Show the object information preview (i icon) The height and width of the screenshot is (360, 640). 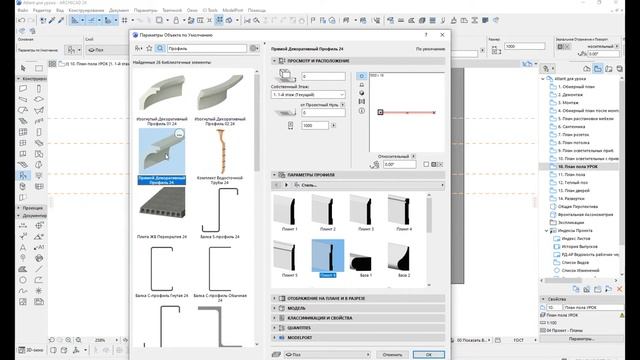pos(361,111)
